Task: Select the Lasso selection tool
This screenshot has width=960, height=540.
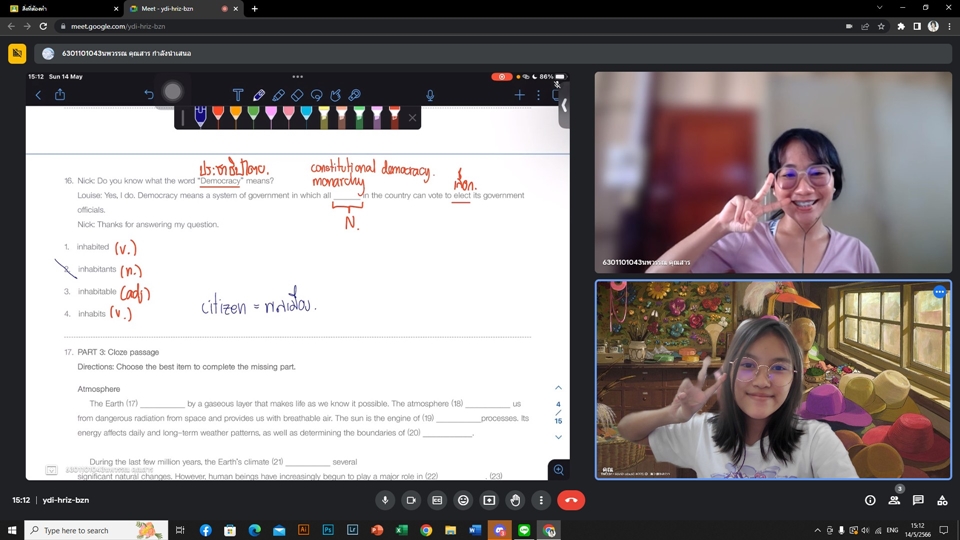Action: (x=317, y=95)
